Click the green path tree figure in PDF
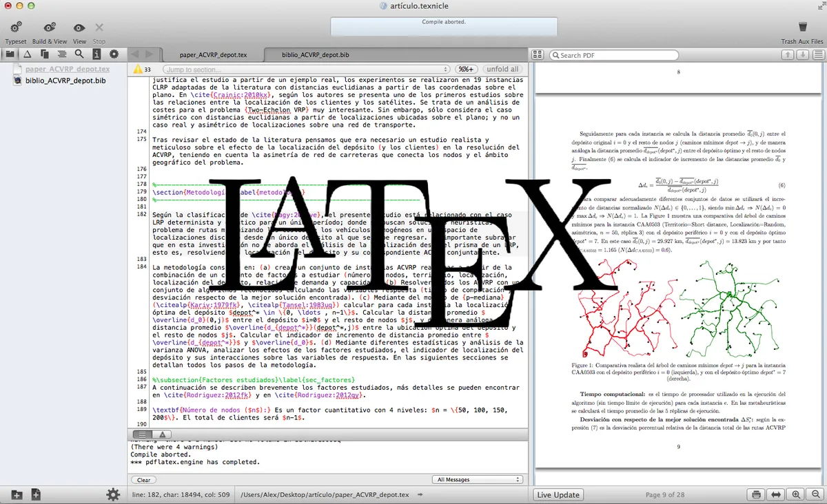 pos(731,310)
